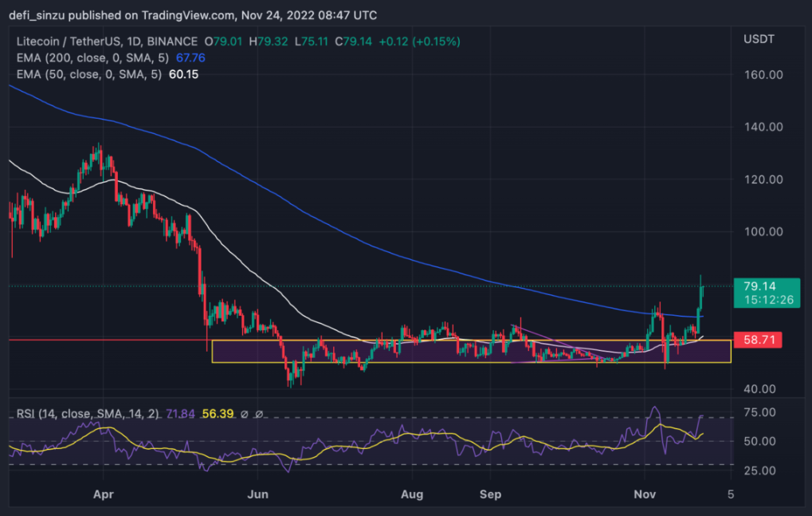The height and width of the screenshot is (516, 812).
Task: Click the Sep label on time axis
Action: click(x=490, y=494)
